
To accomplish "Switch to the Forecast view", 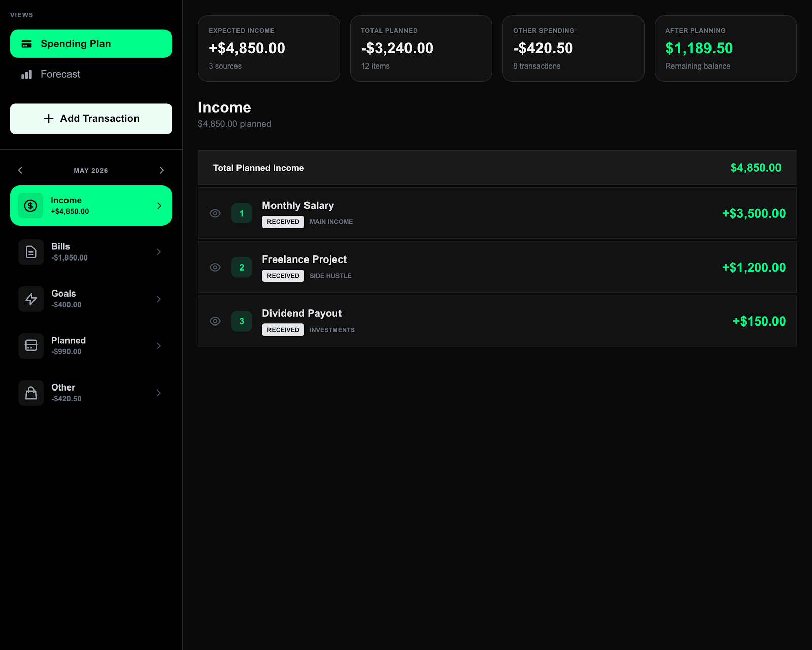I will [91, 74].
